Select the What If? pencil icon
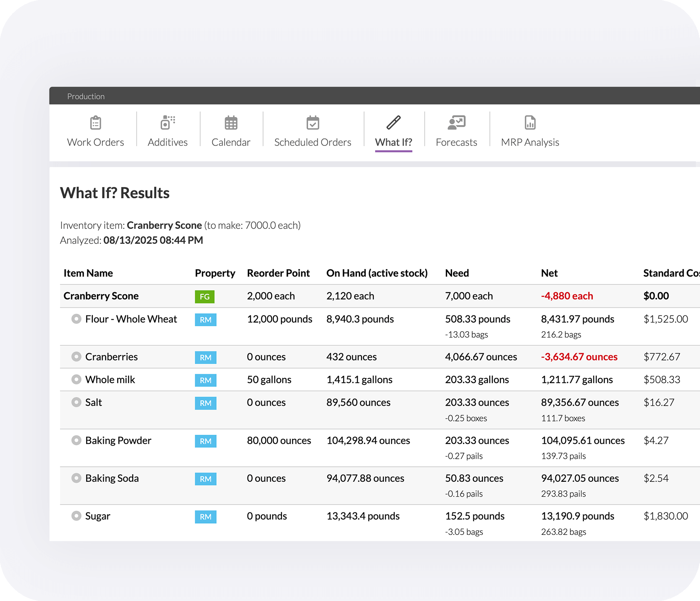This screenshot has width=700, height=601. (393, 123)
